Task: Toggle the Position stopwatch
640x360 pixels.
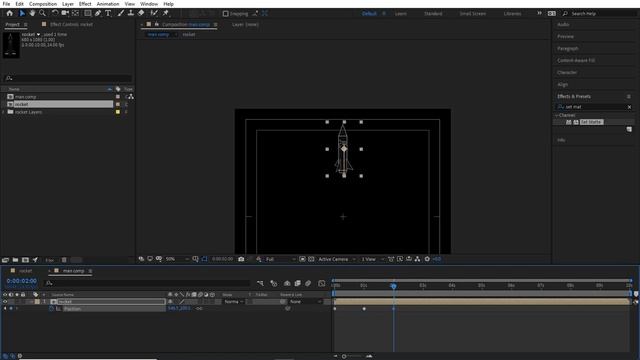Action: pyautogui.click(x=51, y=309)
